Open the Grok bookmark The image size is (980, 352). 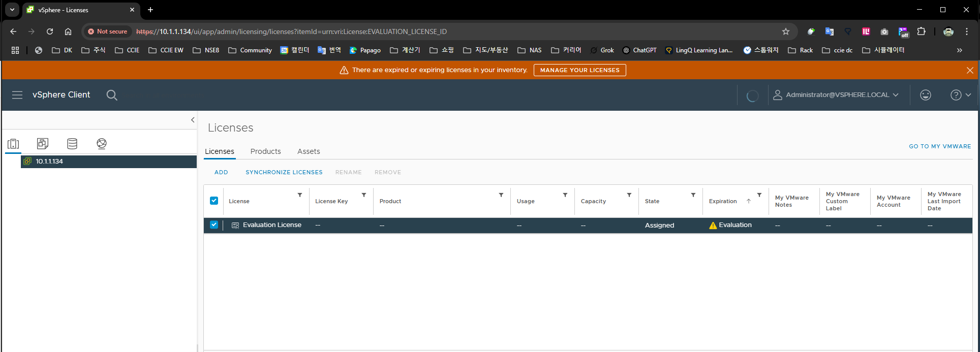602,50
